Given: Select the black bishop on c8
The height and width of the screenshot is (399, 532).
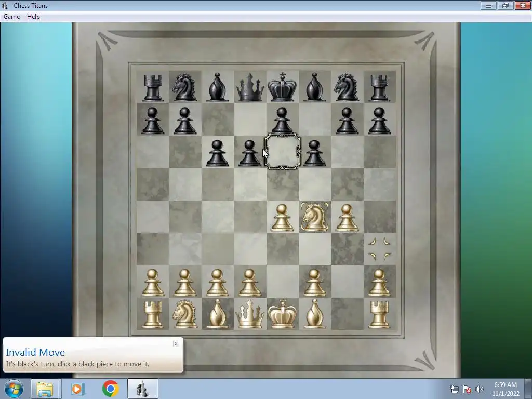Looking at the screenshot, I should (217, 87).
